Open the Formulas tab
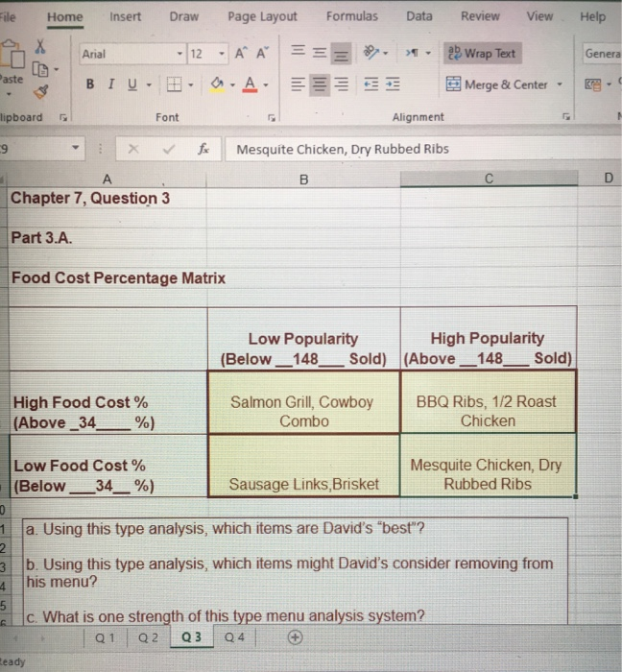The image size is (622, 672). 352,16
